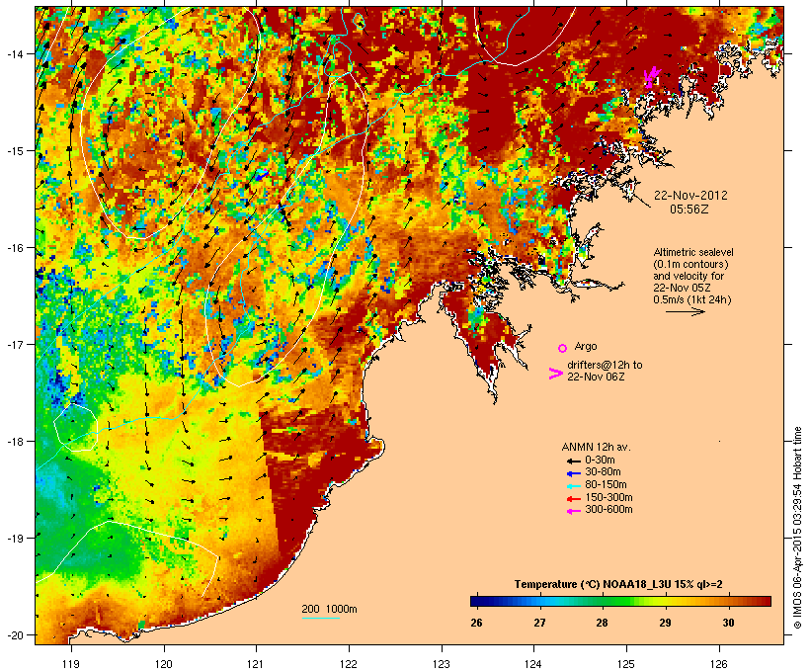Click the red 150-300m legend arrow
Viewport: 810px width, 672px height.
point(573,499)
